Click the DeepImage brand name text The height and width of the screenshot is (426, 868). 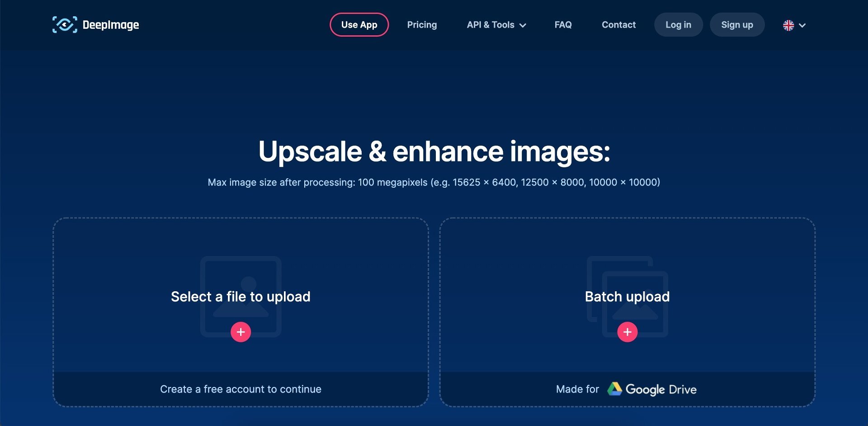coord(111,25)
